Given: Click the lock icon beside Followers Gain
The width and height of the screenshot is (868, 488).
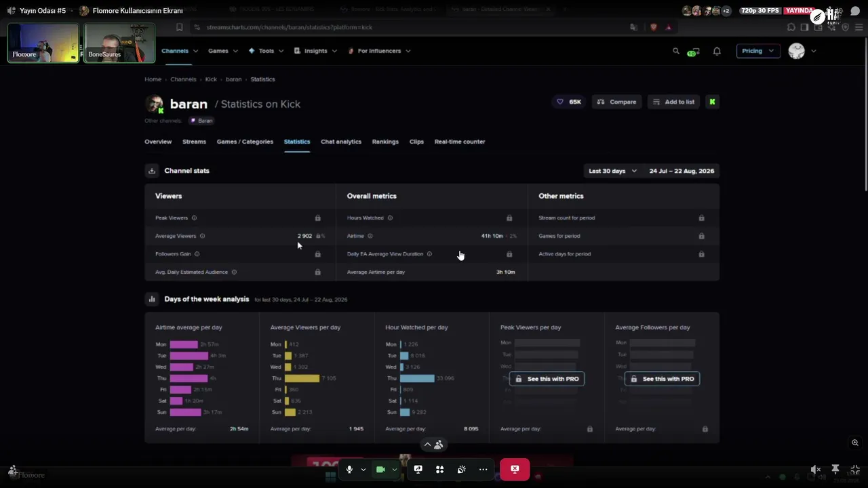Looking at the screenshot, I should (317, 253).
